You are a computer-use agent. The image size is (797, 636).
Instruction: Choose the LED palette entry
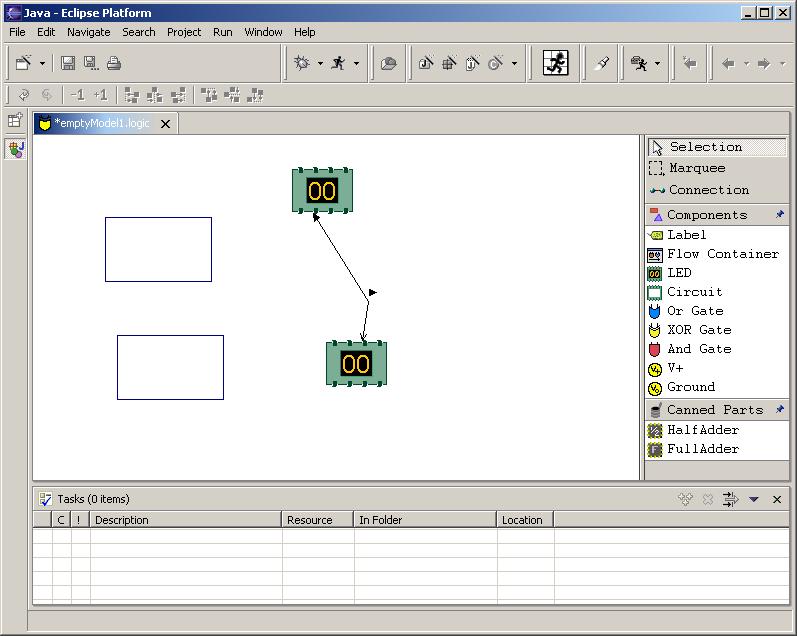point(717,273)
